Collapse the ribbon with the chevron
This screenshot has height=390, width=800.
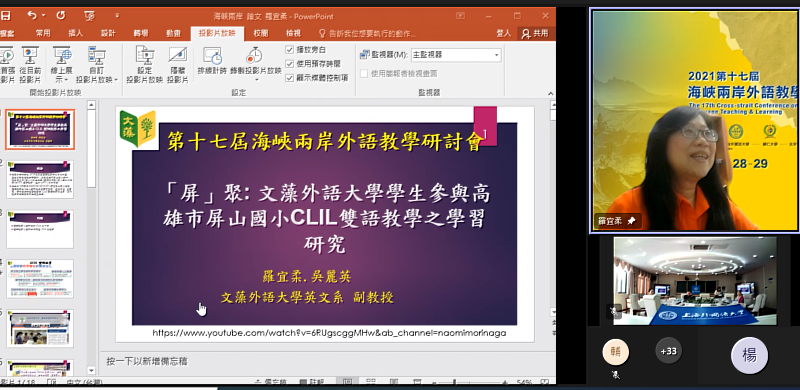click(x=551, y=93)
